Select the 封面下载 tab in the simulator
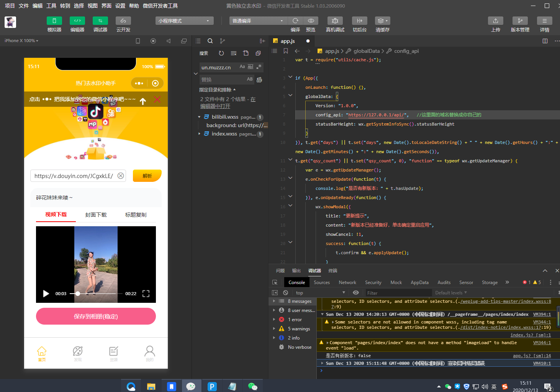560x392 pixels. click(96, 215)
